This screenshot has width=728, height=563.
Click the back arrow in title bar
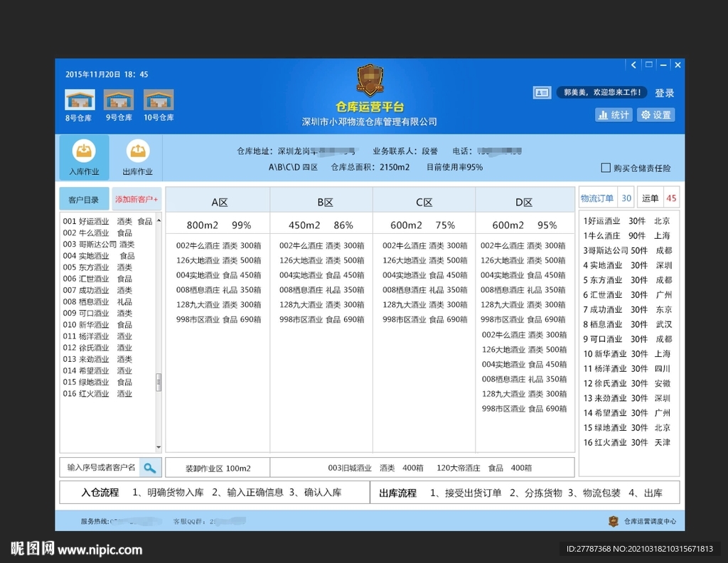633,65
